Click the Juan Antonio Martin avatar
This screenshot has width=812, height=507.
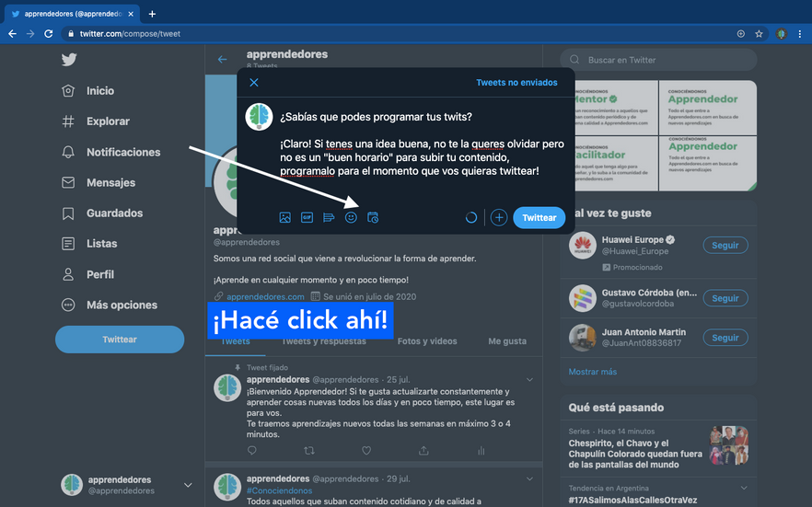(583, 338)
